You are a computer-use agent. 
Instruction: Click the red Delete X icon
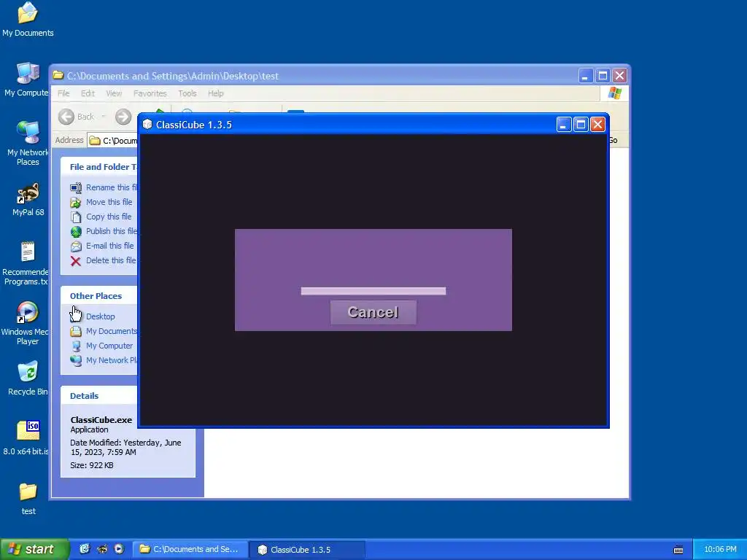(76, 261)
